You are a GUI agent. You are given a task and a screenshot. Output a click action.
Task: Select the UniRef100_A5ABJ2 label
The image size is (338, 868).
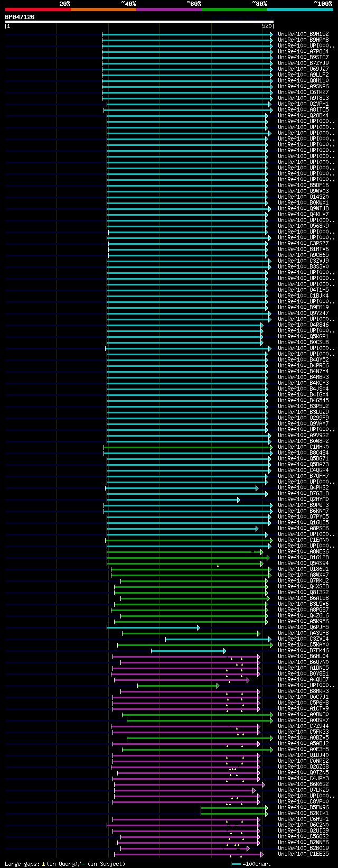tap(303, 743)
